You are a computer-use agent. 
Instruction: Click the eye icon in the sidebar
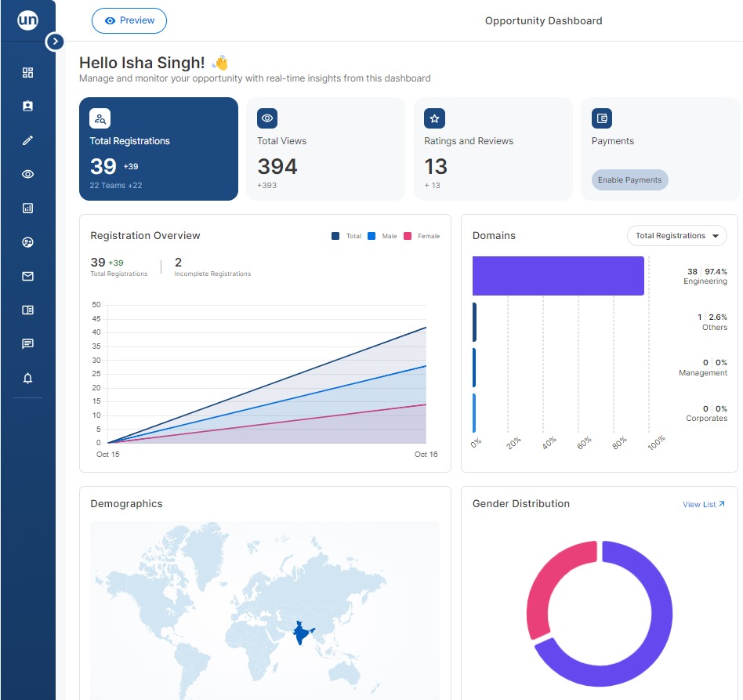click(27, 174)
